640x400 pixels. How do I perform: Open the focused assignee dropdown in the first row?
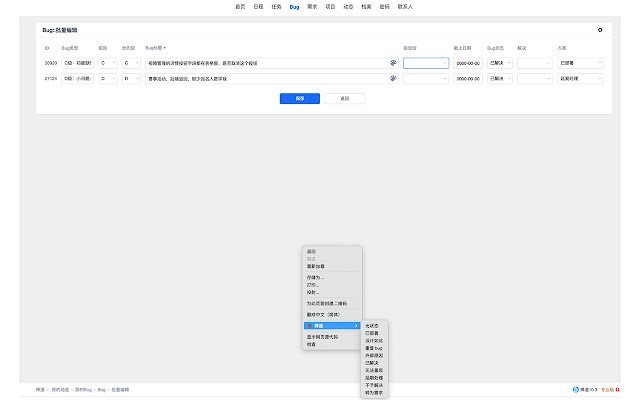[x=426, y=63]
